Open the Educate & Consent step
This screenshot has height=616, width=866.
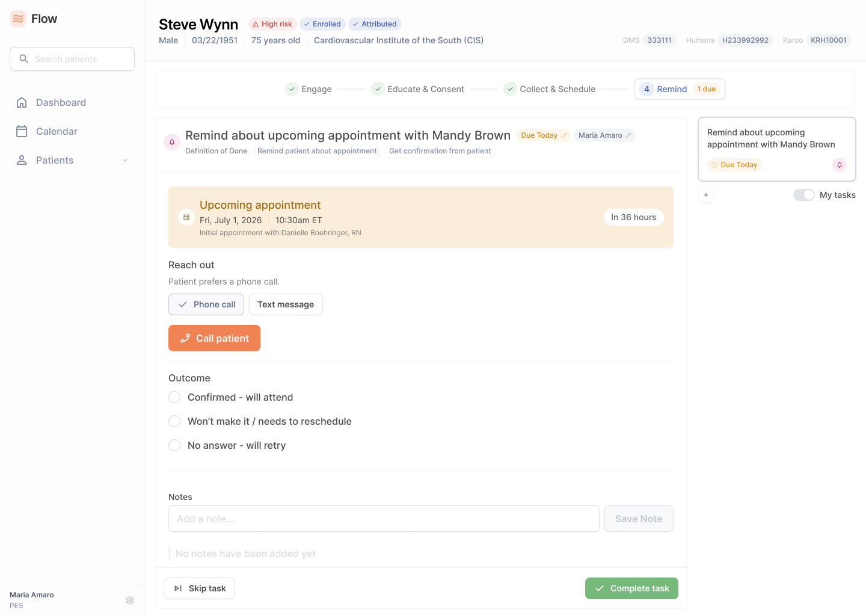[x=418, y=89]
